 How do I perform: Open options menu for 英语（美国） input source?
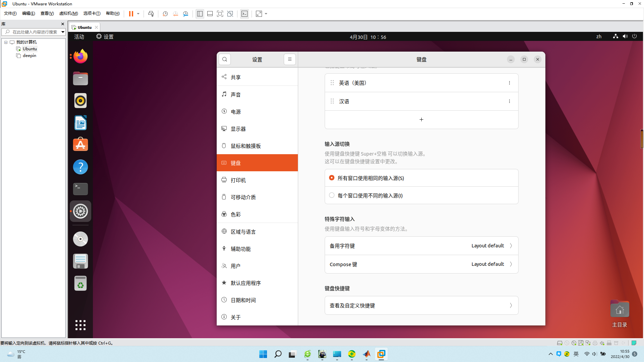(509, 83)
